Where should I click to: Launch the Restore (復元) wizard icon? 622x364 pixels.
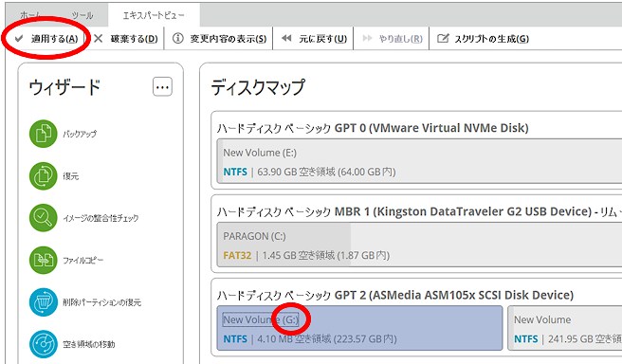(x=44, y=175)
